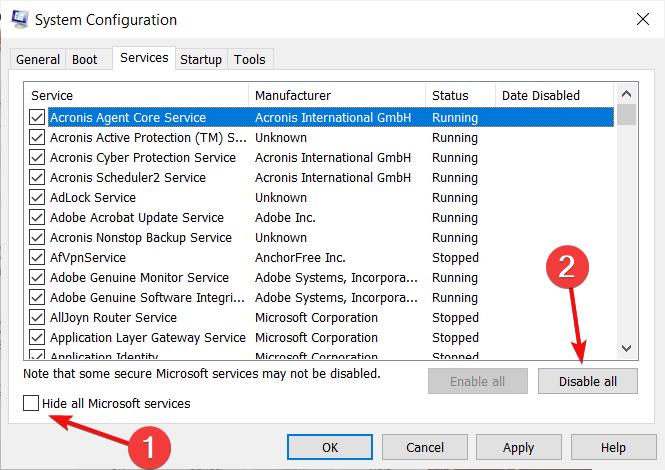Apply the configuration changes
665x470 pixels.
[x=519, y=447]
